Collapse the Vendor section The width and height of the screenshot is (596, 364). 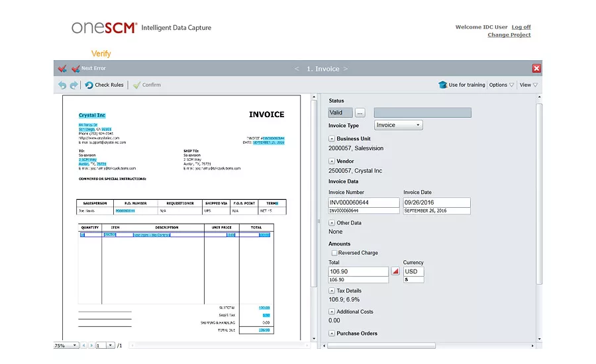point(332,161)
